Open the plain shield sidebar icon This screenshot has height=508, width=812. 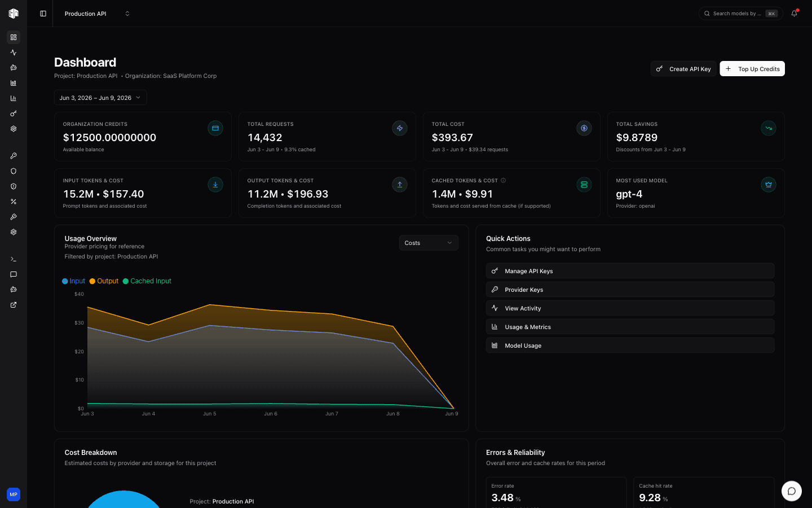coord(14,171)
